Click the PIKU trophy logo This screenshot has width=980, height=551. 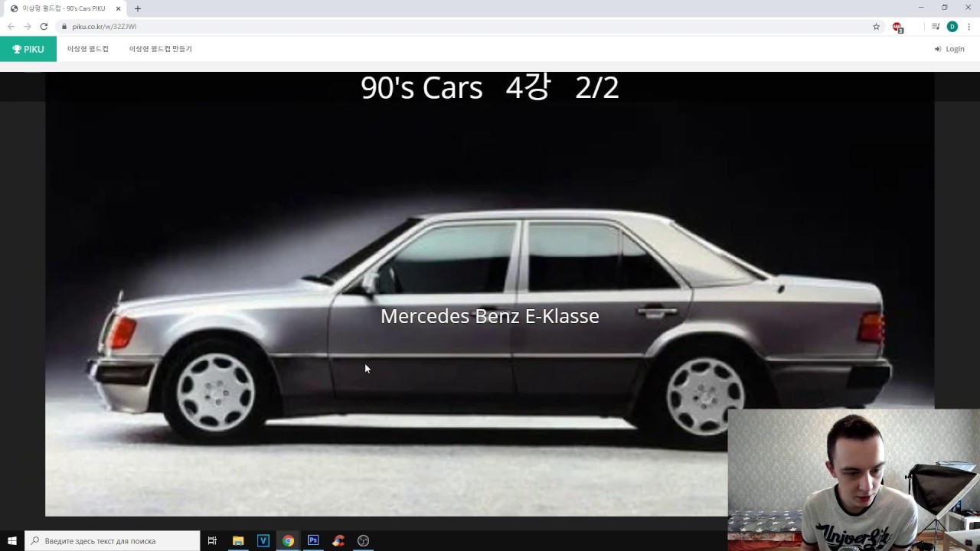click(28, 49)
